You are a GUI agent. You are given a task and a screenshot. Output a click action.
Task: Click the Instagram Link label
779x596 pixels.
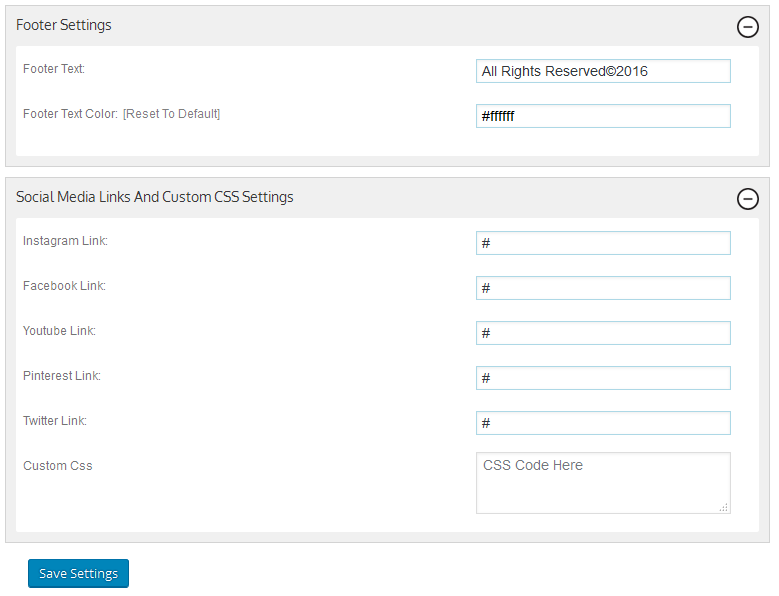pyautogui.click(x=65, y=241)
